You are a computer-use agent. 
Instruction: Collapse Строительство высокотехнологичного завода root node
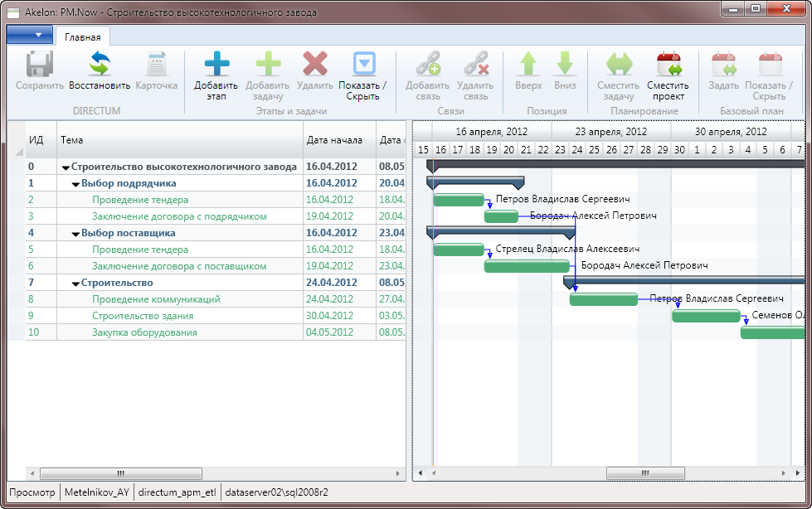pyautogui.click(x=66, y=167)
